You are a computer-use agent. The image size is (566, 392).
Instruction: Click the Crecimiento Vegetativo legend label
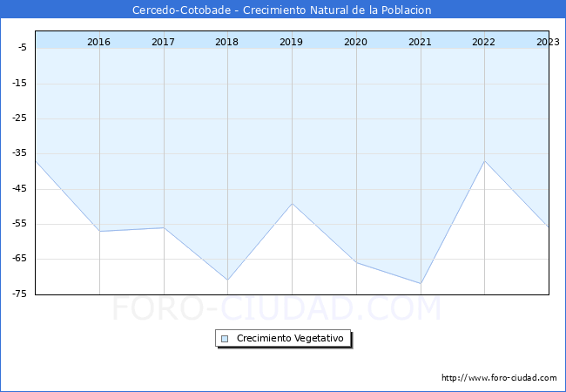(290, 338)
